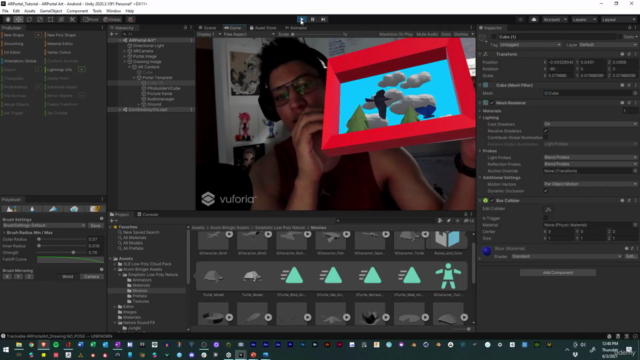Open the Layer dropdown set to Default
640x360 pixels.
[x=608, y=44]
